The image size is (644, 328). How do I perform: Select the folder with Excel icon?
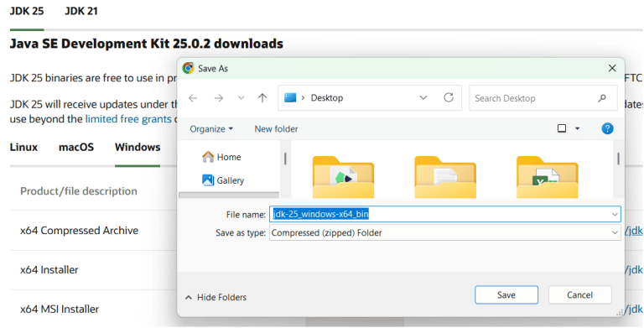548,177
